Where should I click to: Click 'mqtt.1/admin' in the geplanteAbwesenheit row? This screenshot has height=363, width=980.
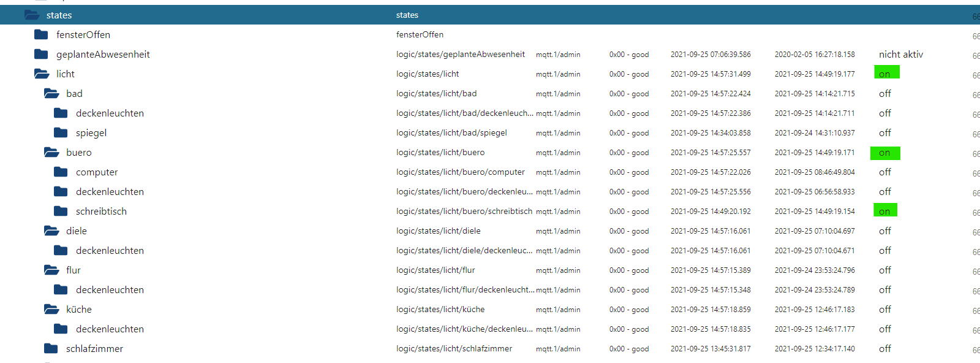pyautogui.click(x=558, y=55)
